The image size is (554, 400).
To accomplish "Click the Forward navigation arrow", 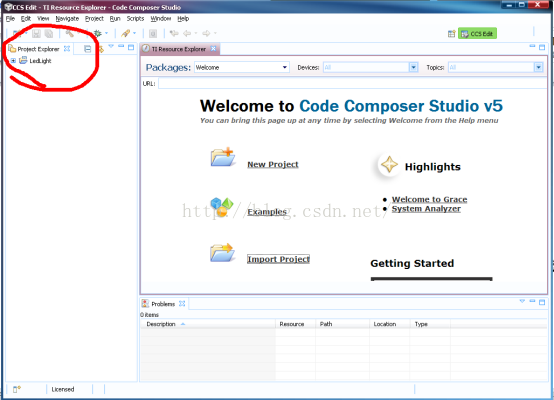I will pos(206,34).
